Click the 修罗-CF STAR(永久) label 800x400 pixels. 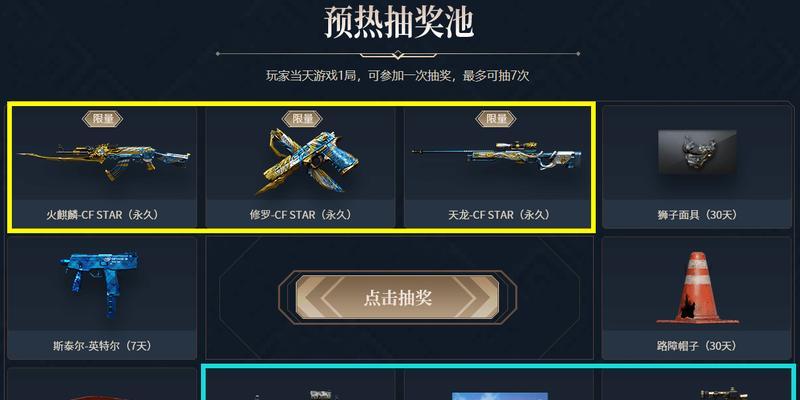click(301, 215)
